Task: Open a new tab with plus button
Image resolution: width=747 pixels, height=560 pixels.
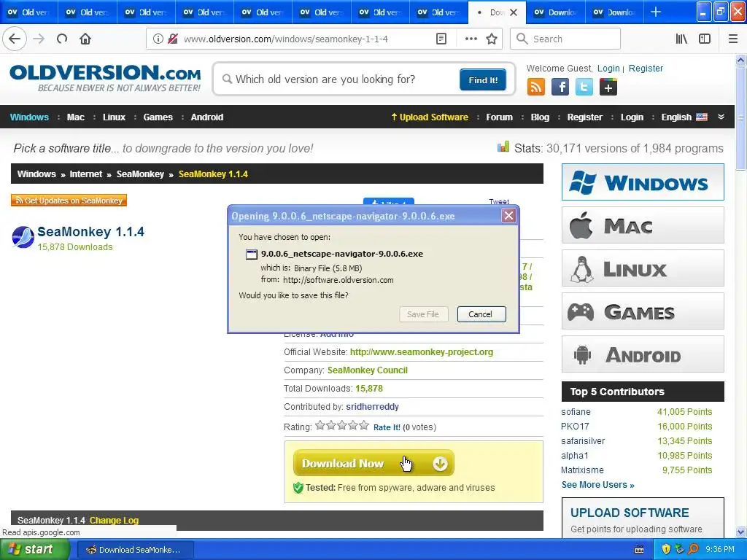Action: coord(656,12)
